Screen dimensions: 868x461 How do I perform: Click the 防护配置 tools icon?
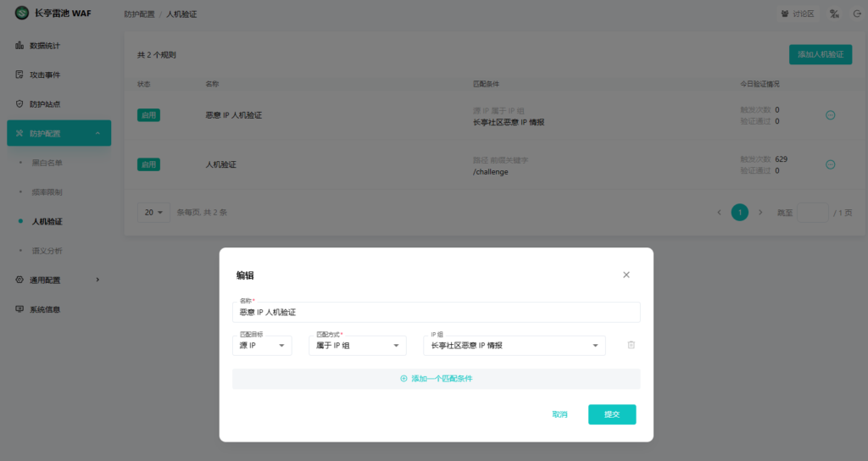click(19, 133)
